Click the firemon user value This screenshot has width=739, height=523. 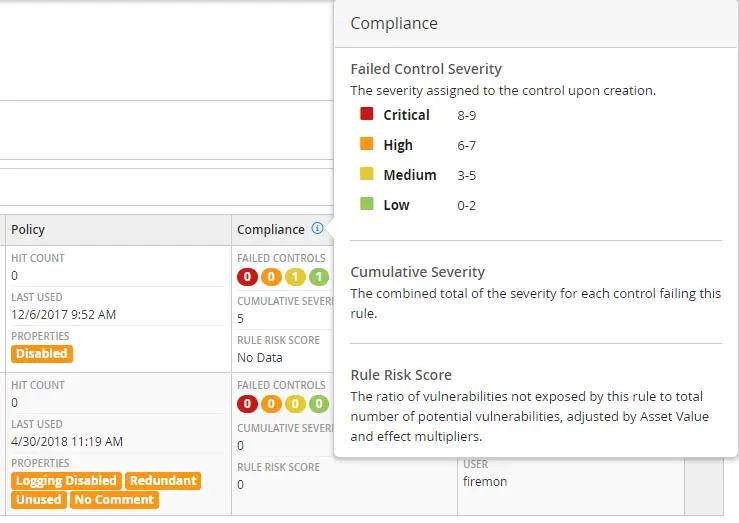click(x=485, y=482)
